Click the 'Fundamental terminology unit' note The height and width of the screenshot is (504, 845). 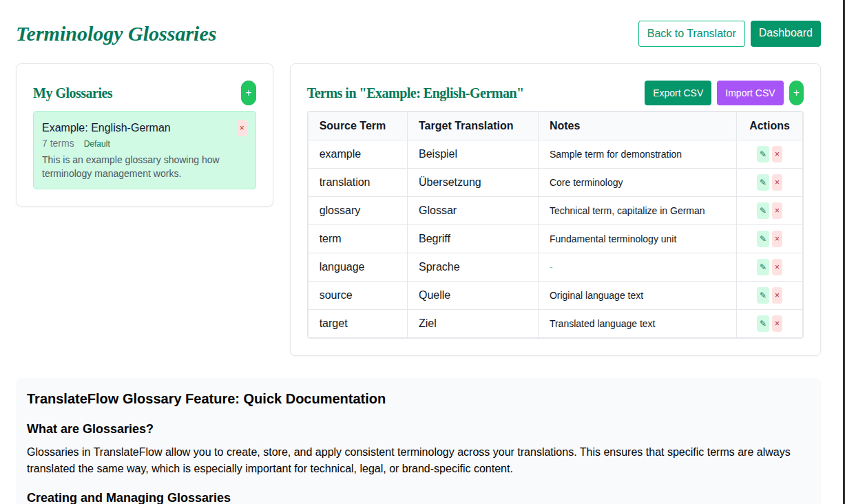click(x=613, y=239)
